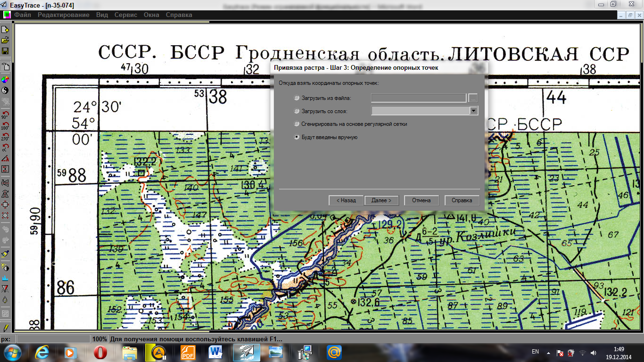Image resolution: width=644 pixels, height=362 pixels.
Task: Open a file via the folder icon
Action: pyautogui.click(x=5, y=41)
